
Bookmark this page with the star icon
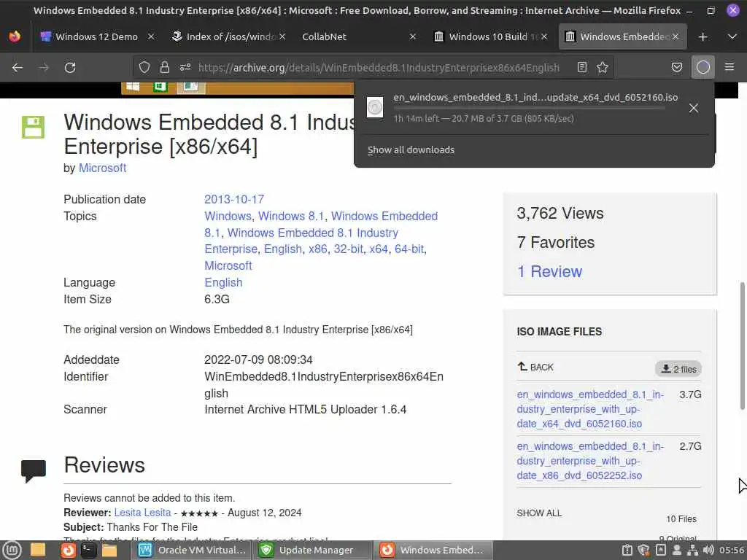pos(602,68)
